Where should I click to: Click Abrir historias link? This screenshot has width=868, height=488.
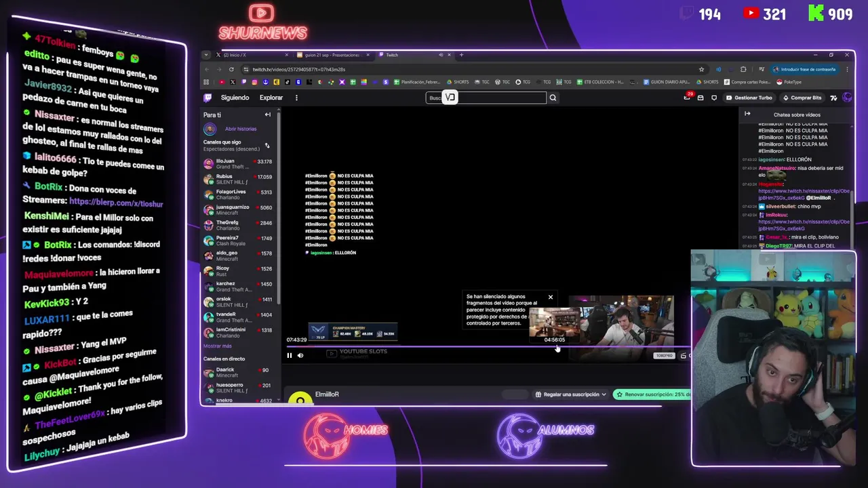[241, 129]
